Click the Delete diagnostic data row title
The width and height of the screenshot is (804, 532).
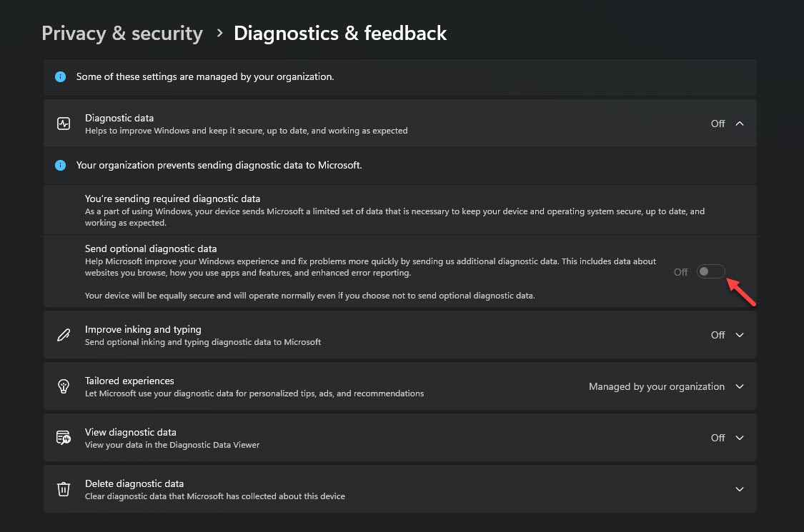tap(134, 483)
